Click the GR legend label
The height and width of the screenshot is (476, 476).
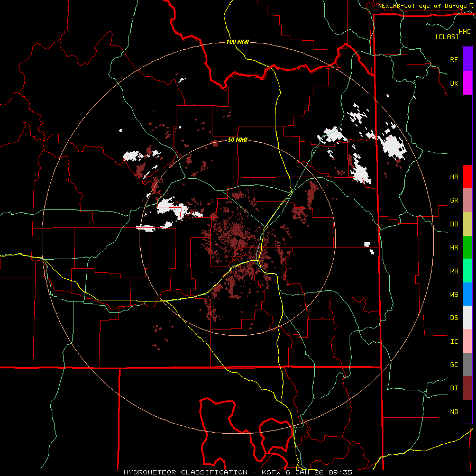tap(454, 200)
